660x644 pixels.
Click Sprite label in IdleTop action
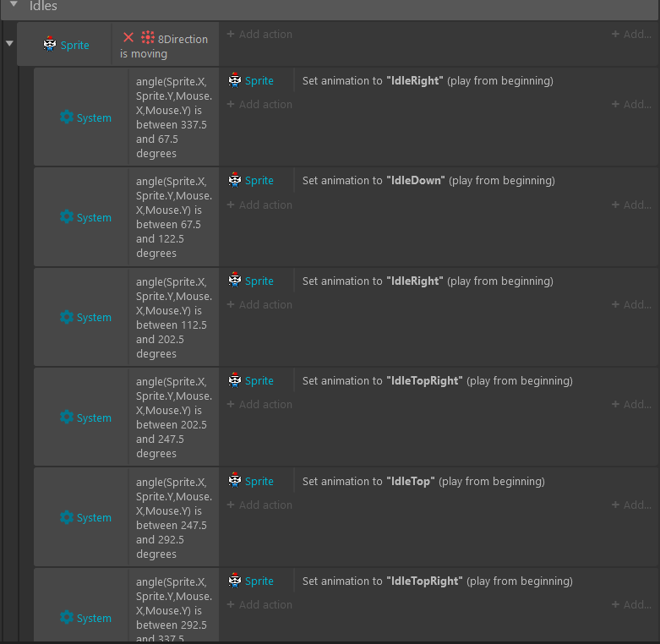click(259, 482)
